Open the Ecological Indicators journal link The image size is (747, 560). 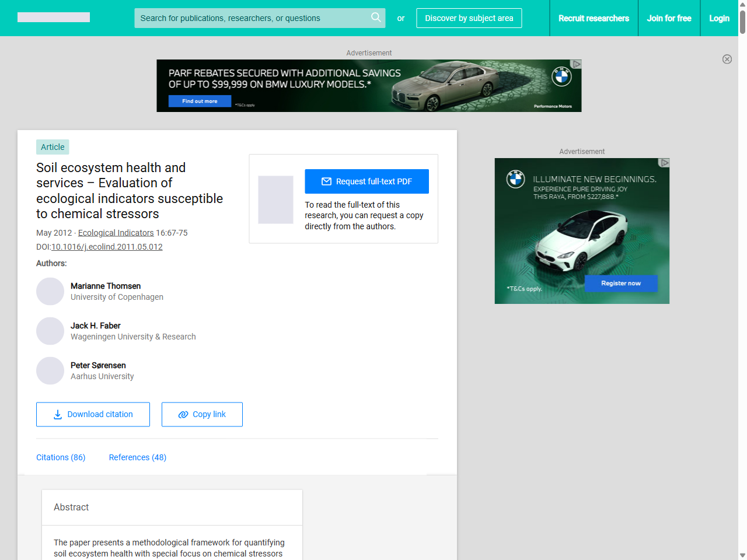pyautogui.click(x=116, y=232)
